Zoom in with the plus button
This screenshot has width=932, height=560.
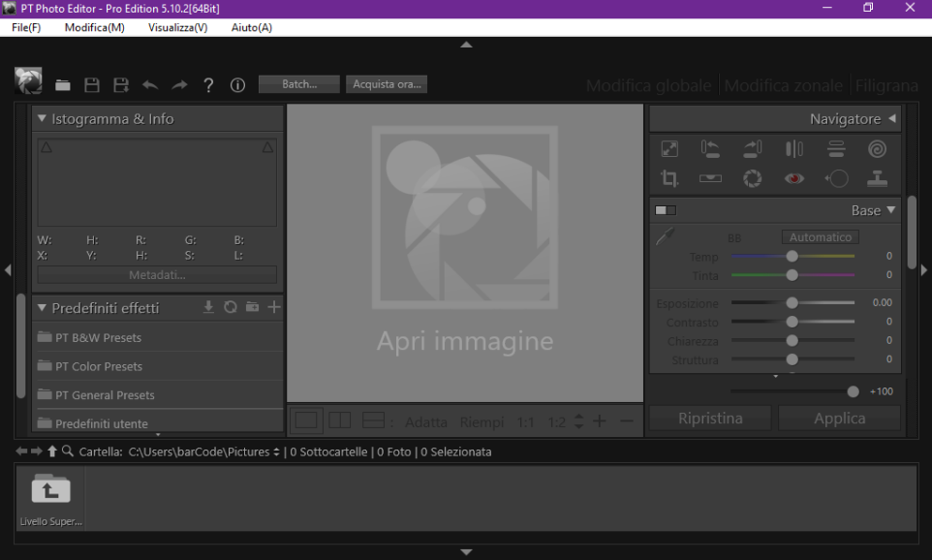coord(600,421)
